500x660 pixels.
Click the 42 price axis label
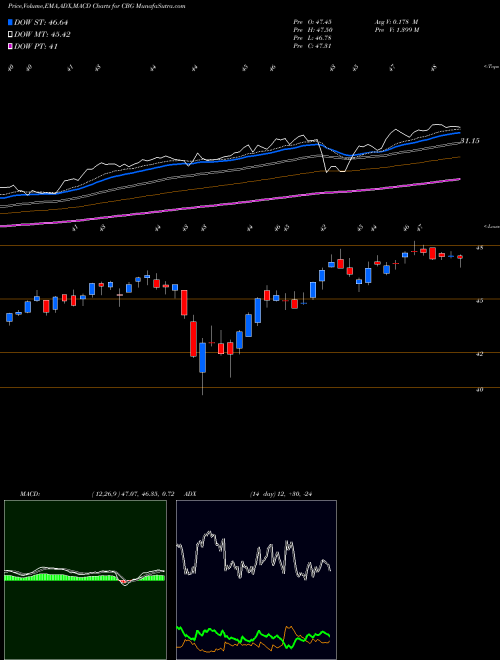tap(479, 354)
